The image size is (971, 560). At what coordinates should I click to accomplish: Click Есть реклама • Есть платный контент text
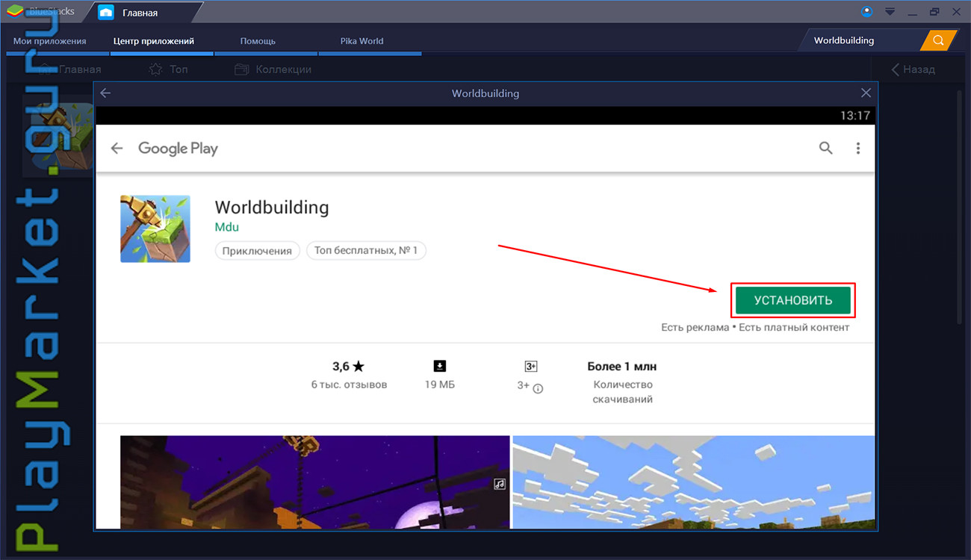pos(755,327)
